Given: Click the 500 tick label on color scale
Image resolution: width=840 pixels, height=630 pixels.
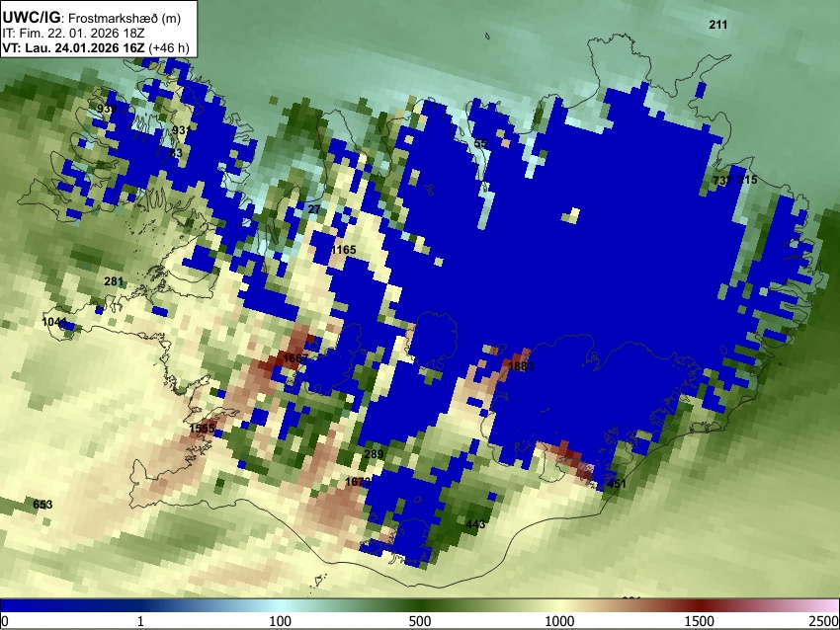Looking at the screenshot, I should click(x=419, y=621).
